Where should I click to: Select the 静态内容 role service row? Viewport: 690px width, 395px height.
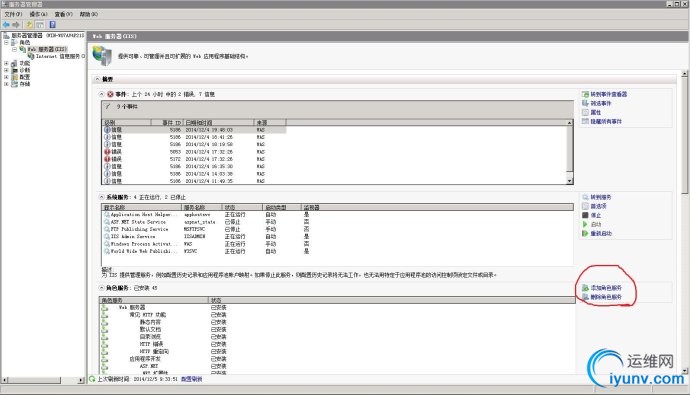click(338, 322)
